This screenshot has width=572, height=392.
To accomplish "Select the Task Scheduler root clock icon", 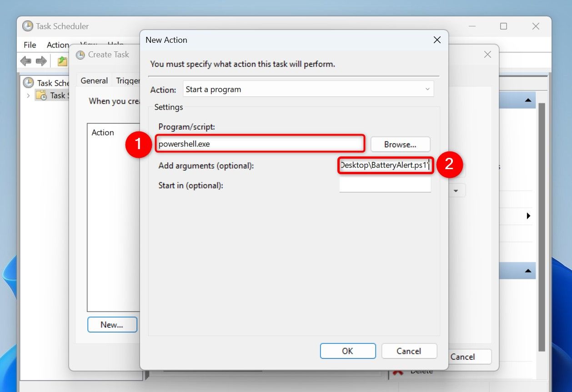I will (29, 82).
